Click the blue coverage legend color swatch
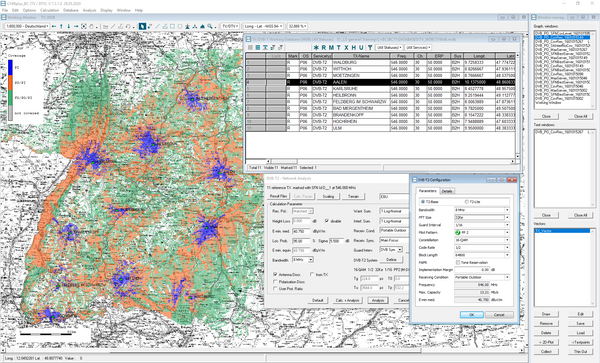Viewport: 600px width, 363px height. tap(10, 67)
